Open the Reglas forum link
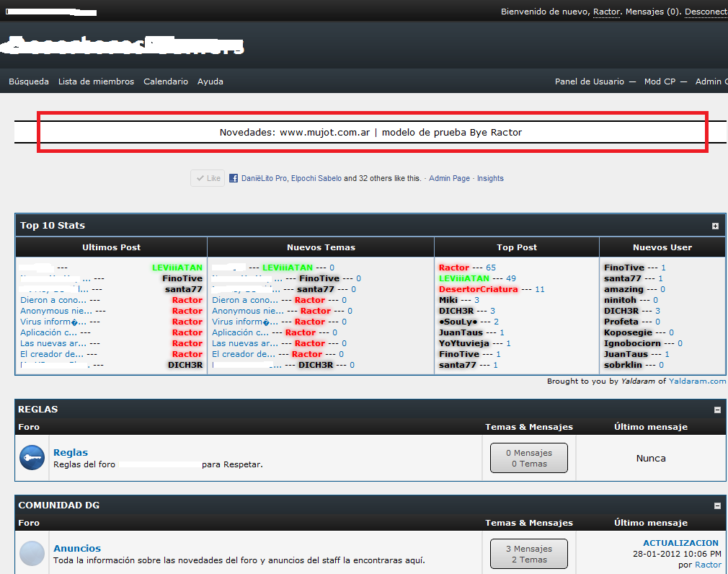Image resolution: width=728 pixels, height=574 pixels. tap(71, 453)
